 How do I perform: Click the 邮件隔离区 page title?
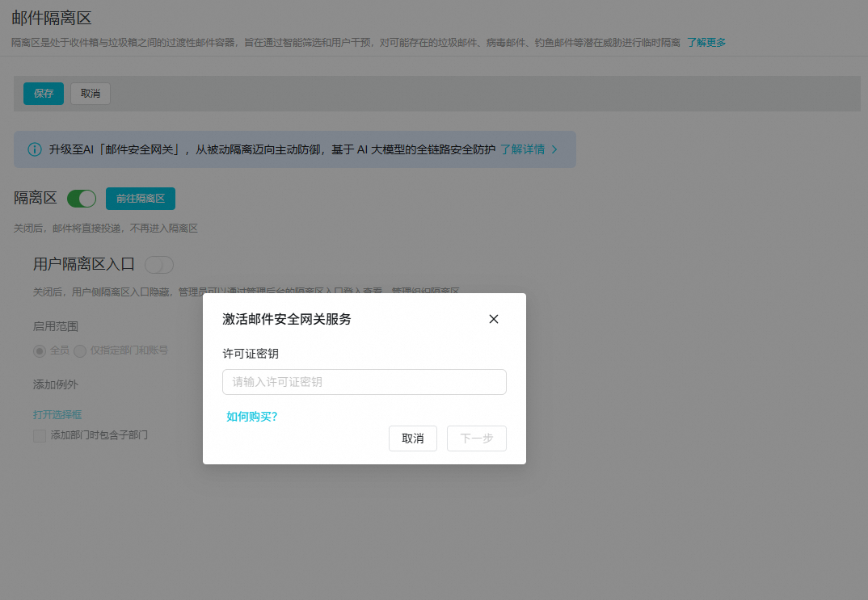click(52, 19)
